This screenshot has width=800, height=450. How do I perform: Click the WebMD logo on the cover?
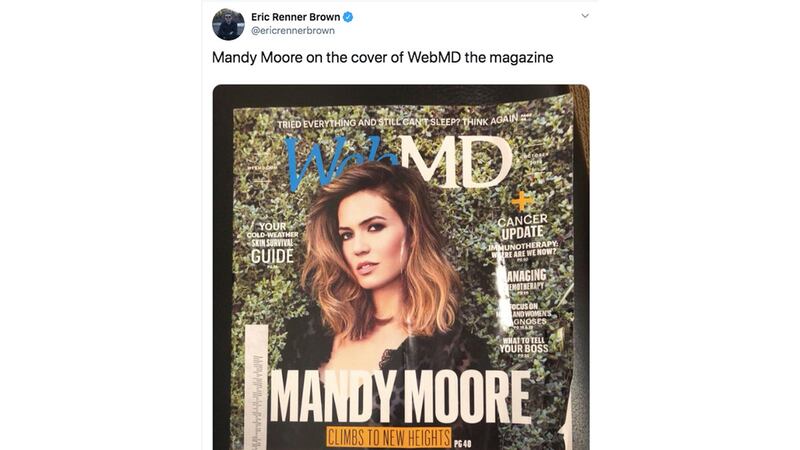pos(398,162)
